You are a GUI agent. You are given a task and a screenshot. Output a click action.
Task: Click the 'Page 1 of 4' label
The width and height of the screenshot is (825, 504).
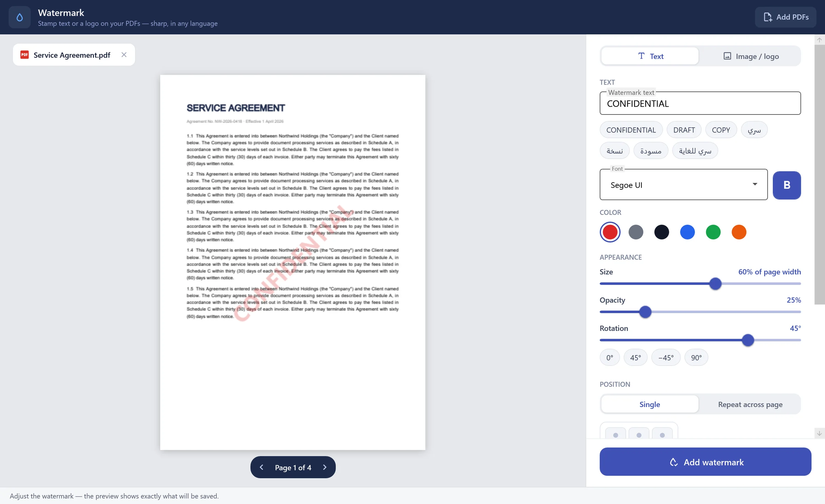293,468
